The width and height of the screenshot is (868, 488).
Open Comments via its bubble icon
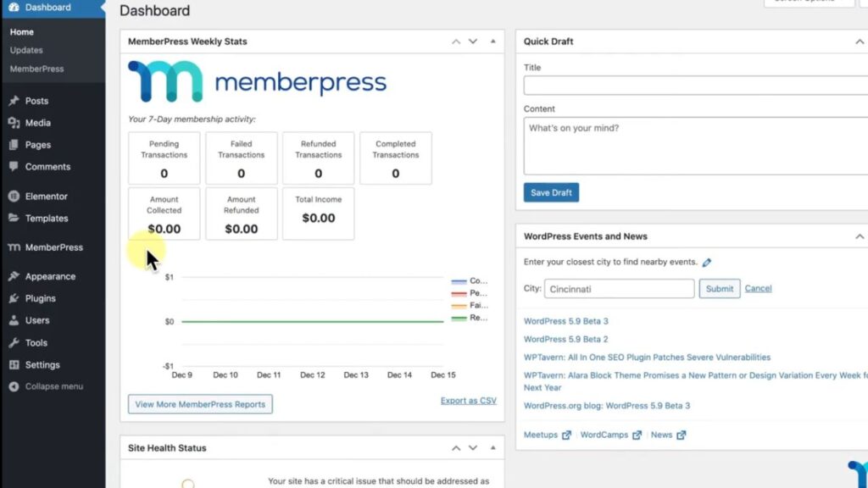(x=14, y=167)
